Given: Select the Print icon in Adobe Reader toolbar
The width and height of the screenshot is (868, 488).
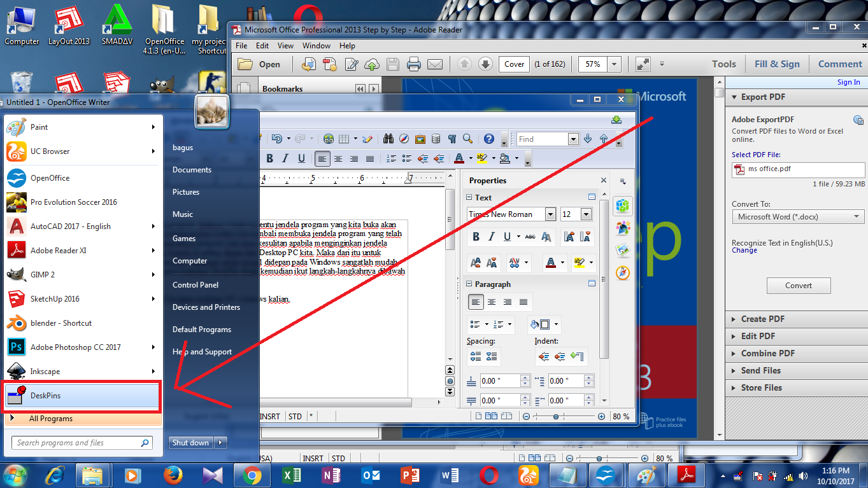Looking at the screenshot, I should (413, 64).
